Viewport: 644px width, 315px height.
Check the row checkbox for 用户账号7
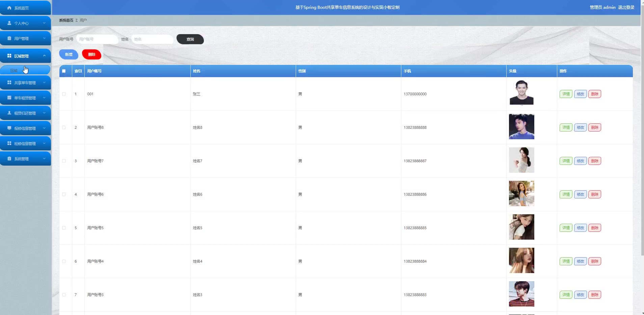click(64, 161)
